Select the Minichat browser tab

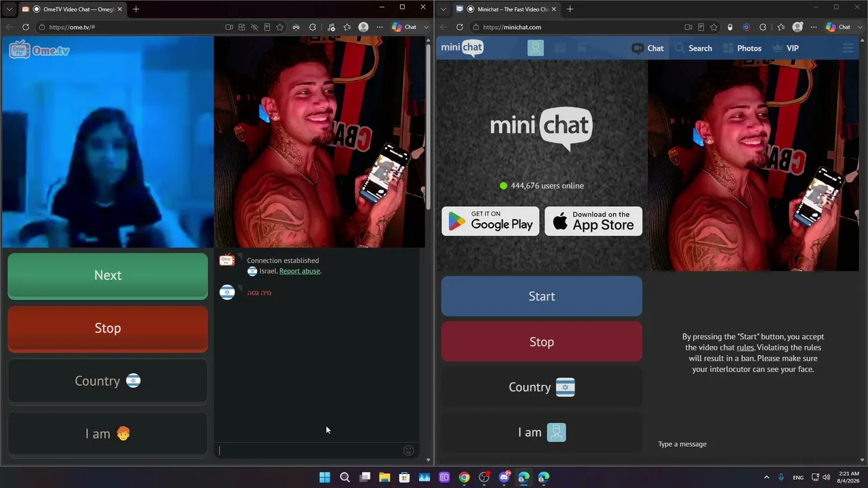point(506,9)
